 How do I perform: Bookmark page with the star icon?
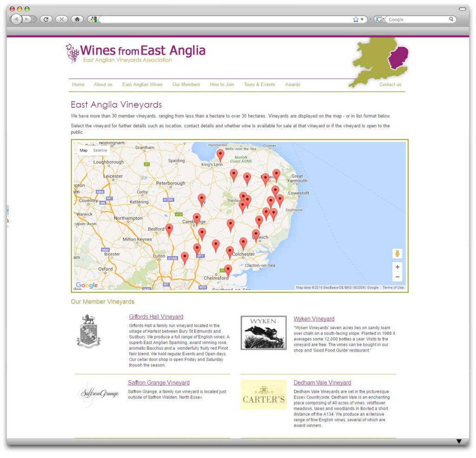click(356, 20)
